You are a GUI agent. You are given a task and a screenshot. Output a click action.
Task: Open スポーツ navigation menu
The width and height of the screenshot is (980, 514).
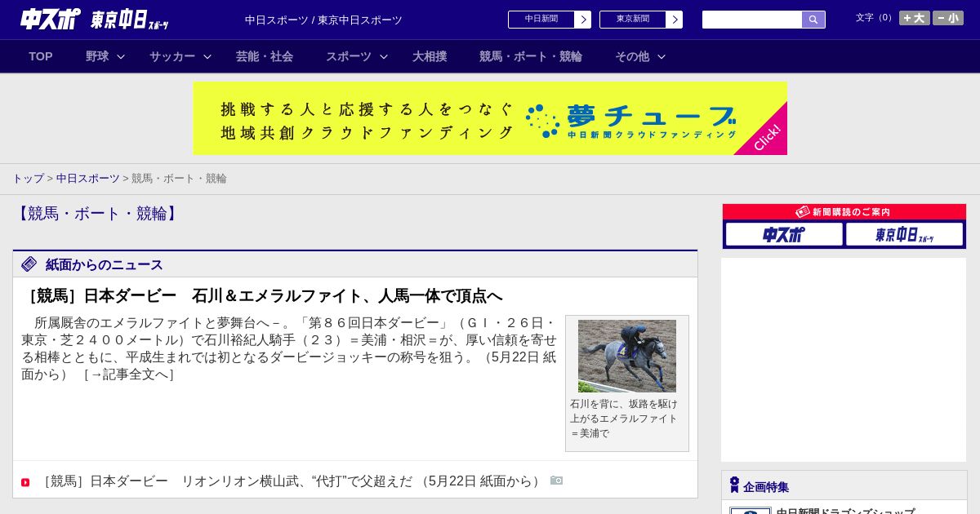349,56
